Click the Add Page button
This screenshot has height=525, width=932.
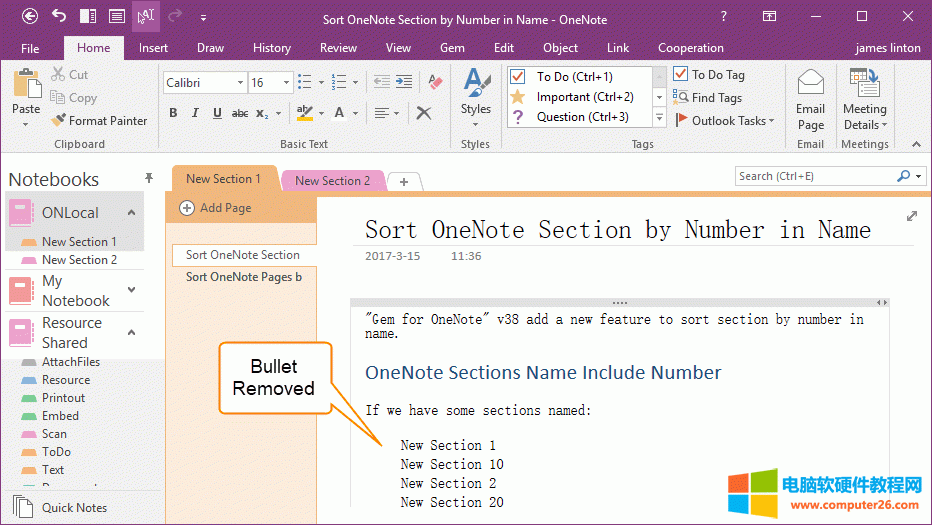click(x=215, y=208)
